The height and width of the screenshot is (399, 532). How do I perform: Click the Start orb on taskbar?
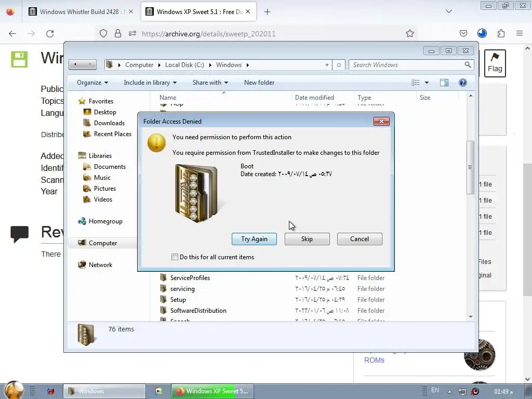[14, 390]
